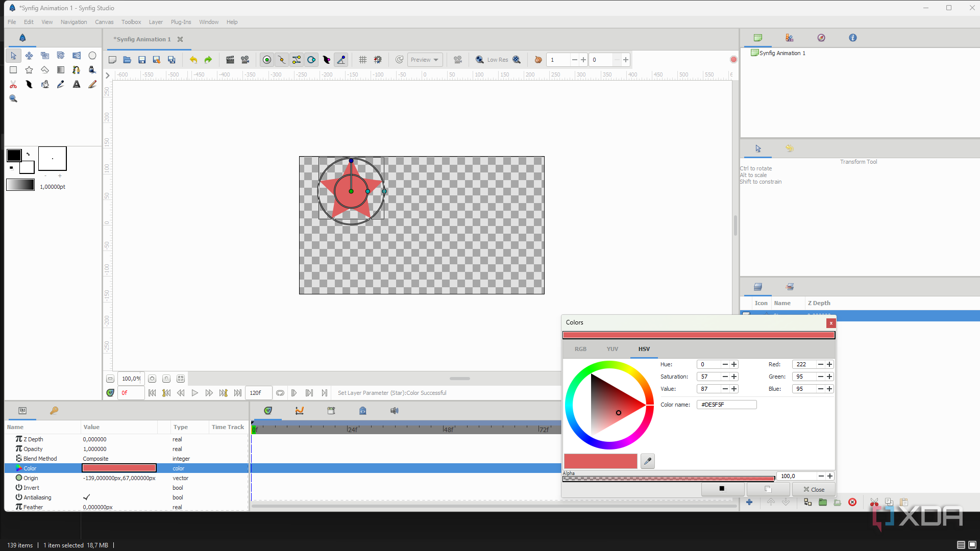
Task: Toggle vertex handles display
Action: [281, 60]
